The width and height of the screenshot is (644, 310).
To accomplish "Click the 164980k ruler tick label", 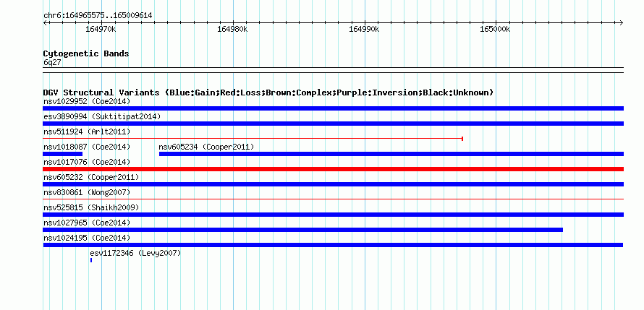I will [232, 29].
